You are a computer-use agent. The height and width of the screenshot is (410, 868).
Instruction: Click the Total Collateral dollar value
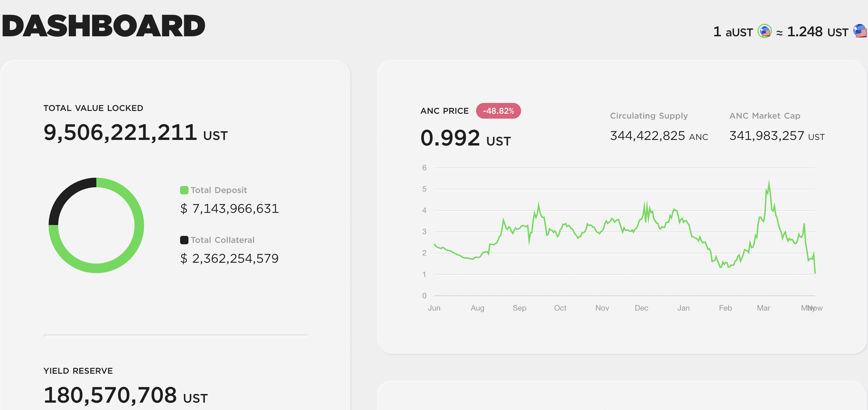229,259
